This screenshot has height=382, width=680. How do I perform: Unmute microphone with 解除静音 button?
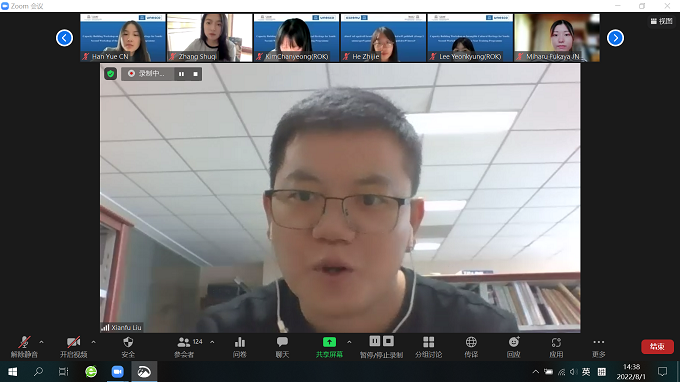click(x=24, y=347)
